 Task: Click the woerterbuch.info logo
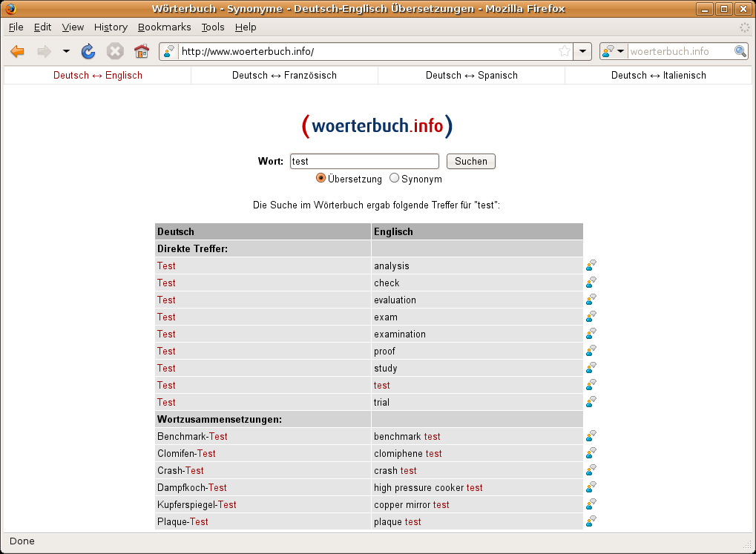[x=377, y=126]
